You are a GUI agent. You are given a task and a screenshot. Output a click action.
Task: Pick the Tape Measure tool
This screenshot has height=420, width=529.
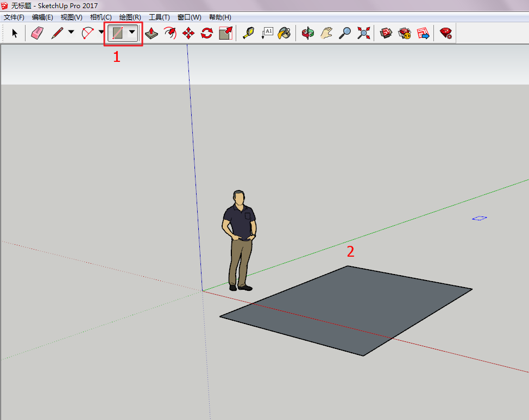pos(248,34)
